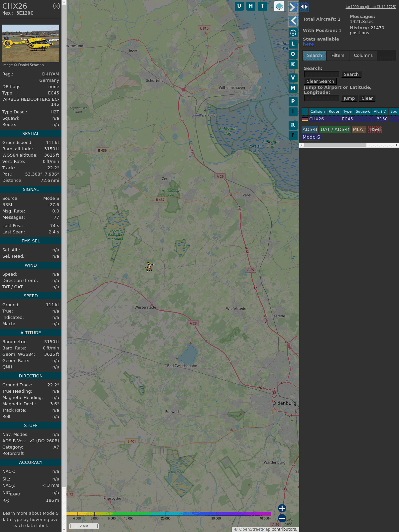Viewport: 399px width, 532px height.
Task: Click the Jump button
Action: [349, 98]
